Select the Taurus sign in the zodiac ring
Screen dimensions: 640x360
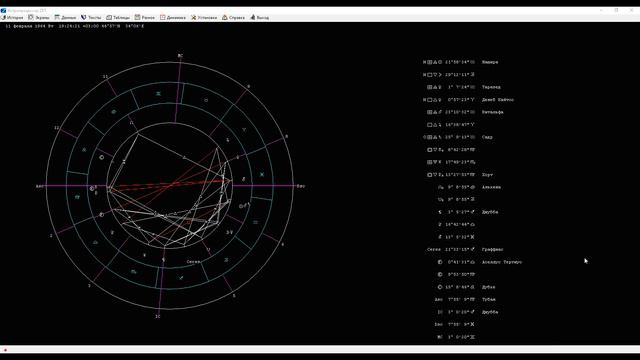click(206, 100)
